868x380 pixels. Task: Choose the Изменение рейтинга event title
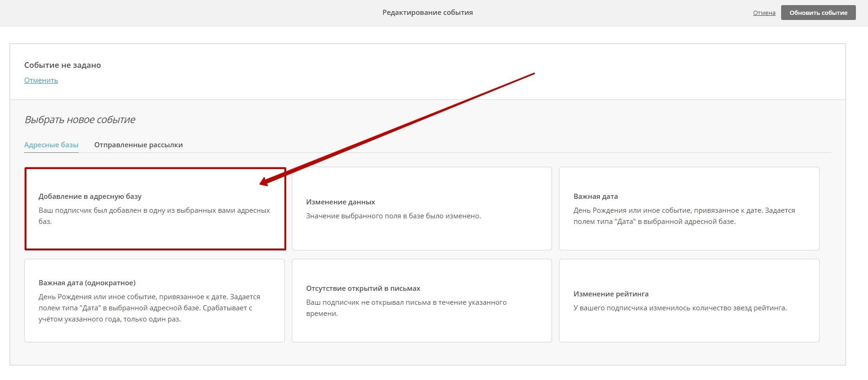pos(611,294)
